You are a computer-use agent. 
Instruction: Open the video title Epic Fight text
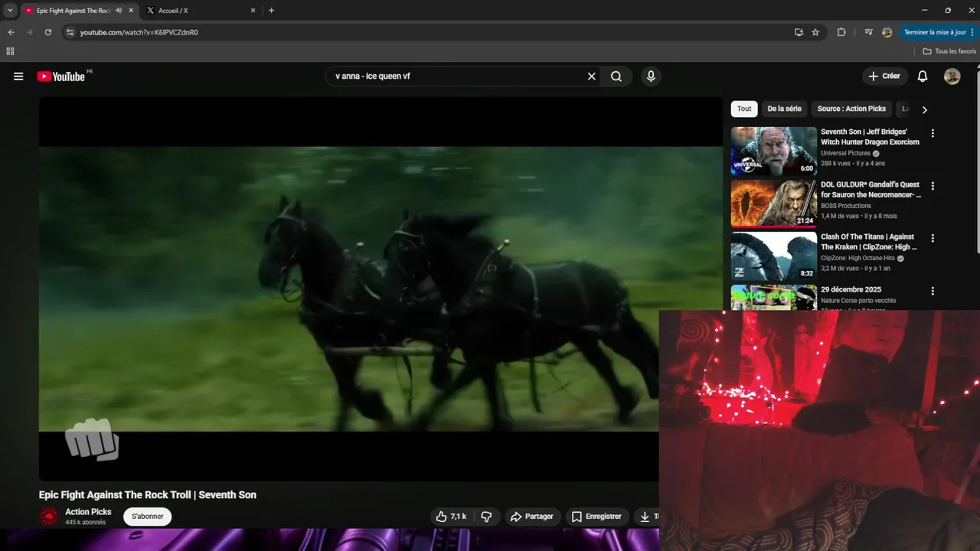[x=148, y=495]
